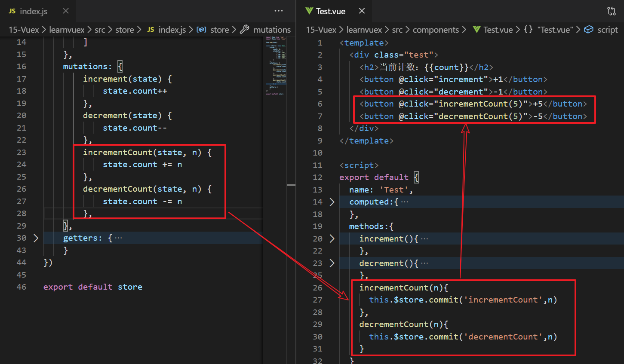Viewport: 624px width, 364px height.
Task: Switch to the index.js tab
Action: point(34,11)
